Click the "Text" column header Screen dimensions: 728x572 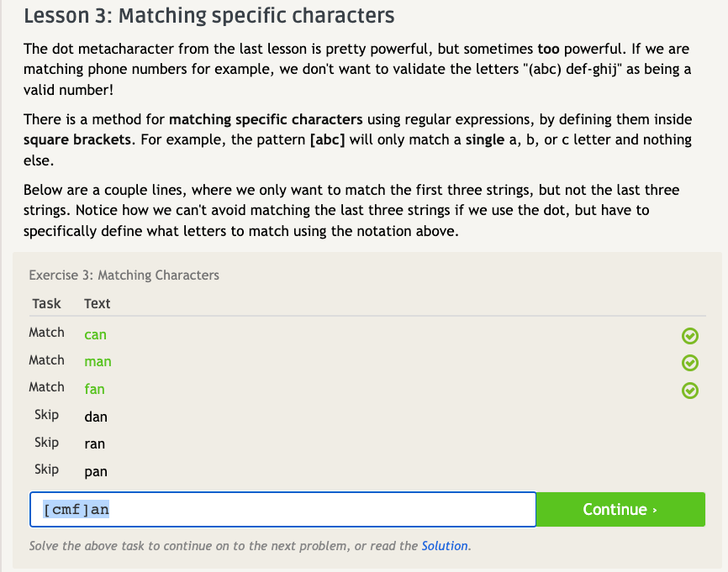98,303
